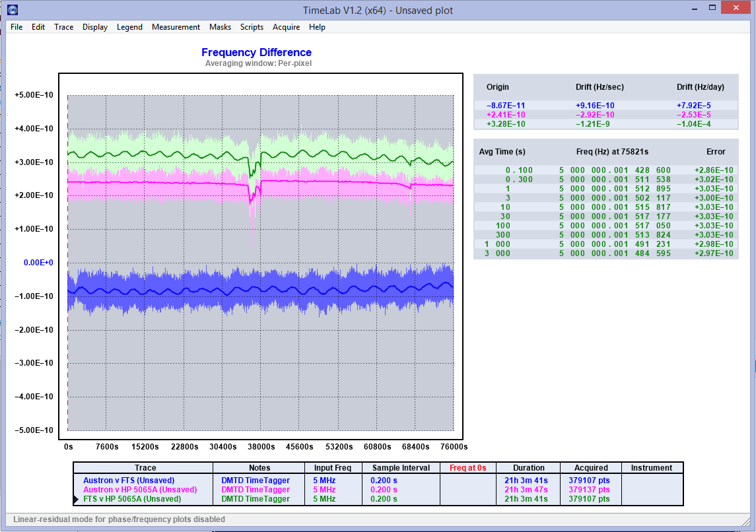The height and width of the screenshot is (532, 756).
Task: Click the frequency reading ending 428 600
Action: click(615, 170)
